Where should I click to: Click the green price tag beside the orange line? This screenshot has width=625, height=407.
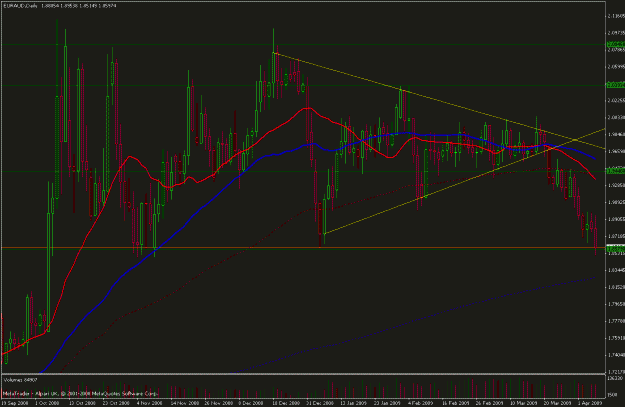[x=615, y=249]
